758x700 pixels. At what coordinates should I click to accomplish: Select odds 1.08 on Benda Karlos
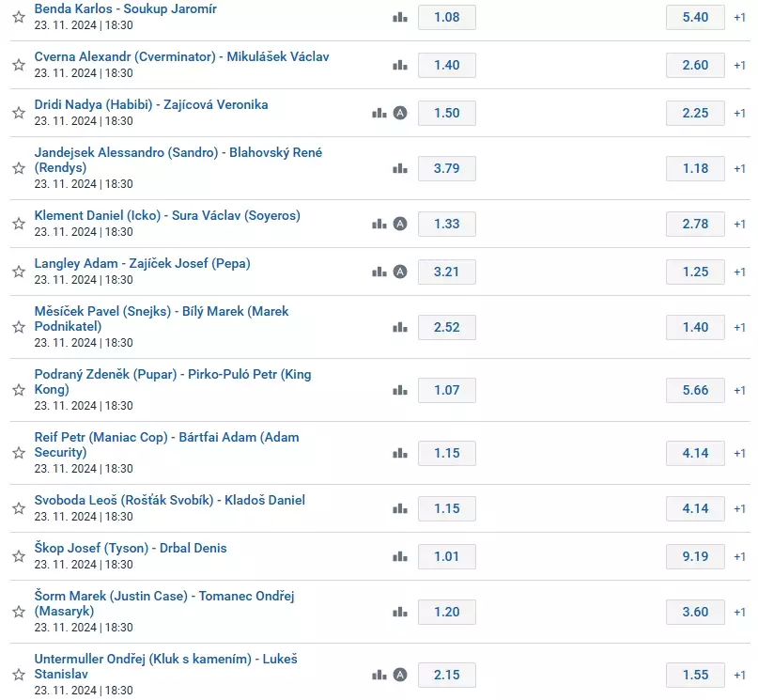pyautogui.click(x=446, y=17)
